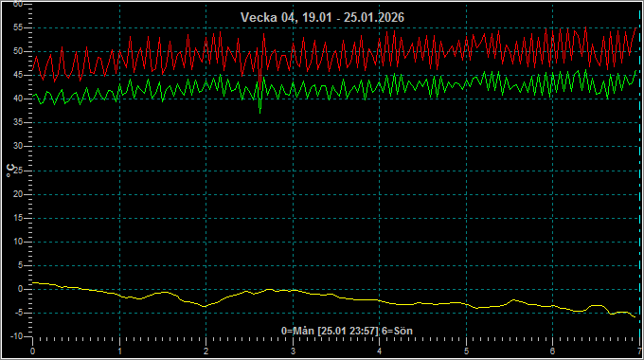The width and height of the screenshot is (644, 360).
Task: Click the 55 label on the temperature axis
Action: [18, 27]
